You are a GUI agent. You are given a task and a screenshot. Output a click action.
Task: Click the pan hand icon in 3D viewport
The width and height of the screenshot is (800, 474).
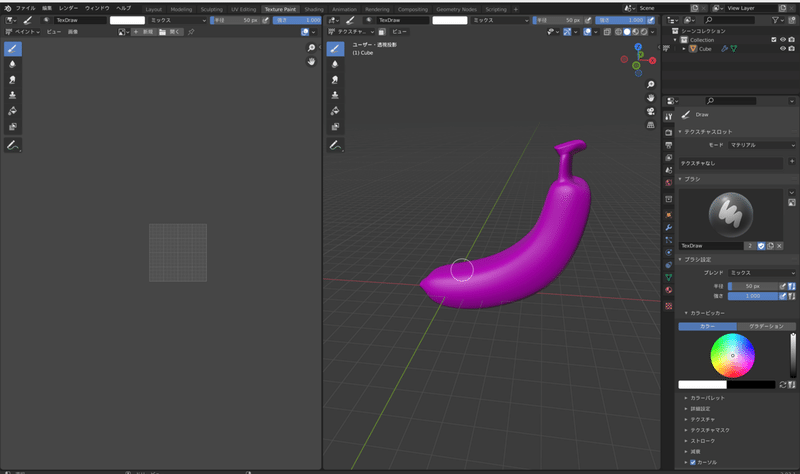pyautogui.click(x=651, y=98)
